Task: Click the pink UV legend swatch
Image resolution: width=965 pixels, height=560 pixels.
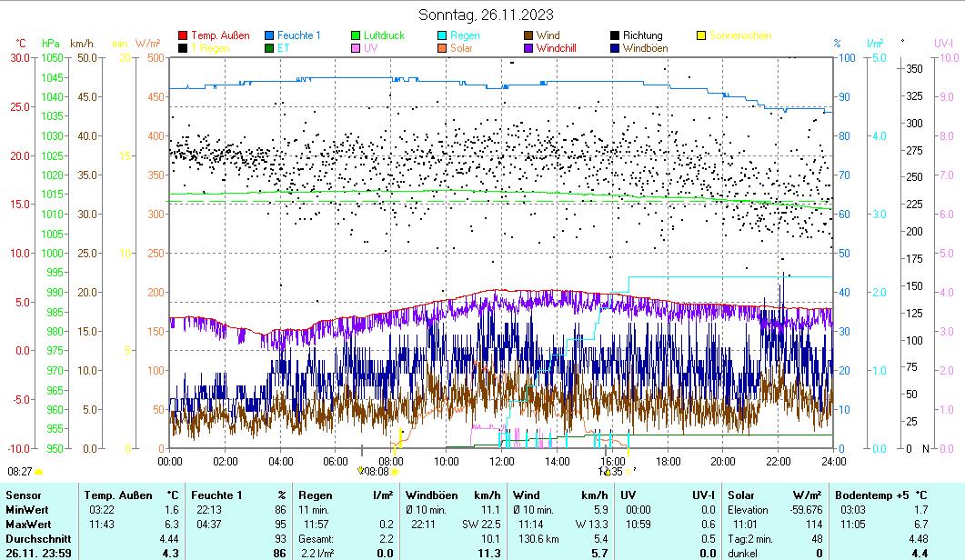Action: tap(355, 48)
